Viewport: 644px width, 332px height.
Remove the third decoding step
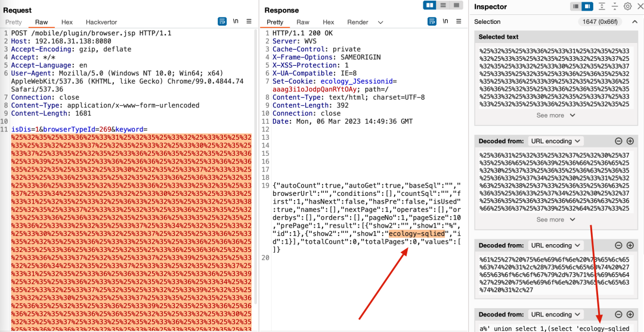tap(618, 314)
